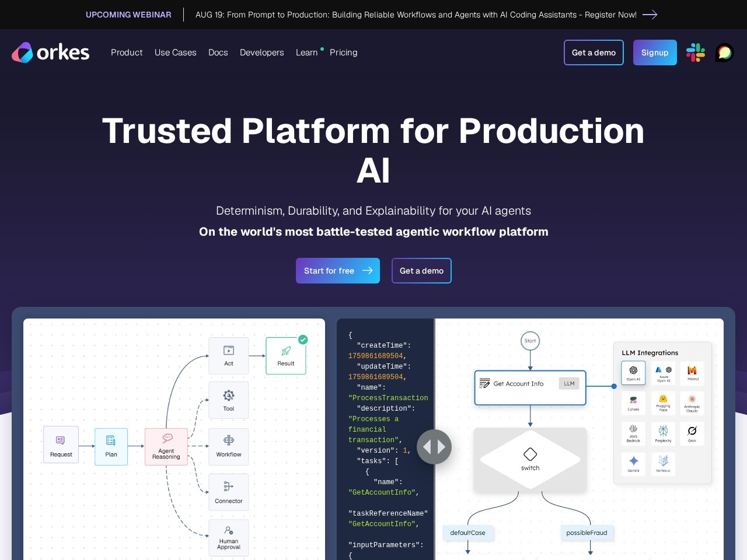Image resolution: width=747 pixels, height=560 pixels.
Task: Select the Azure Open AI integration
Action: click(x=664, y=373)
